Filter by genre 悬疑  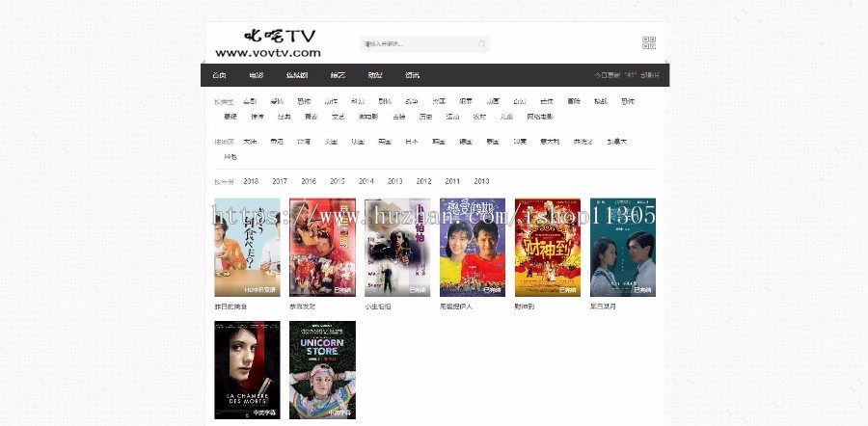(231, 117)
